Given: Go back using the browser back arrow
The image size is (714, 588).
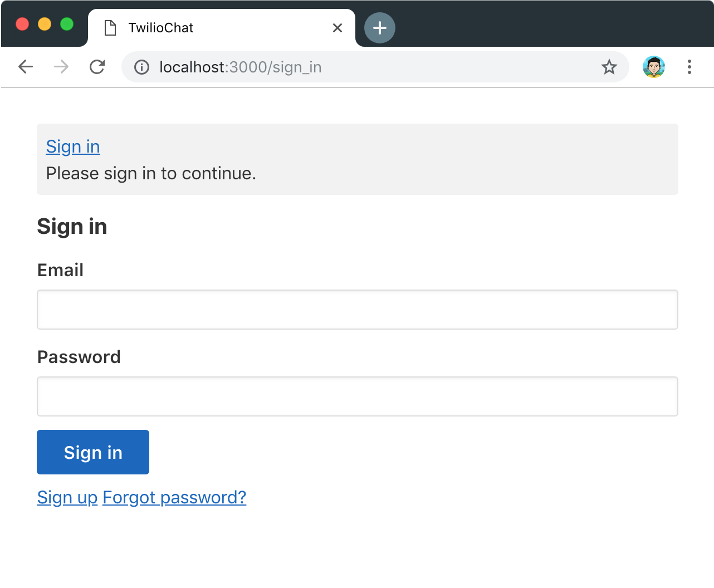Looking at the screenshot, I should click(x=26, y=67).
